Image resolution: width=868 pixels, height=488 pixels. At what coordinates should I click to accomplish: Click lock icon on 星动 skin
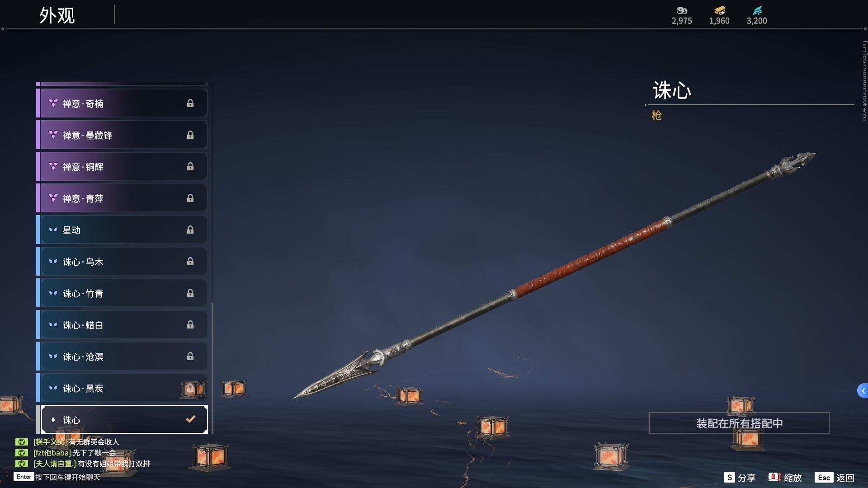pyautogui.click(x=190, y=230)
